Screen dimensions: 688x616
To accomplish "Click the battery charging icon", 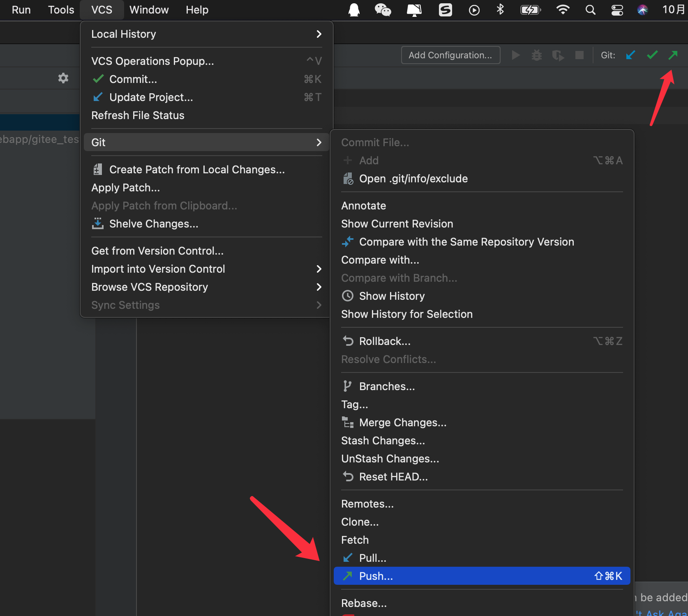I will coord(531,10).
